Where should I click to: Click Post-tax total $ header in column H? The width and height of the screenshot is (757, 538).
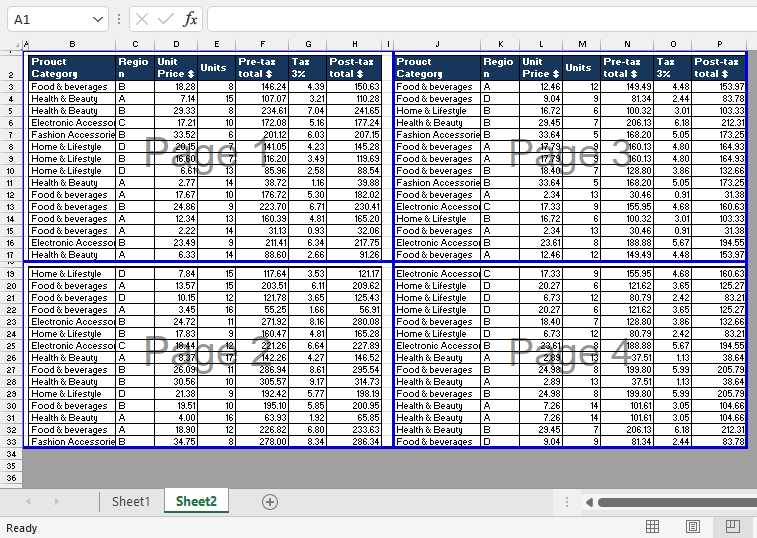[354, 68]
